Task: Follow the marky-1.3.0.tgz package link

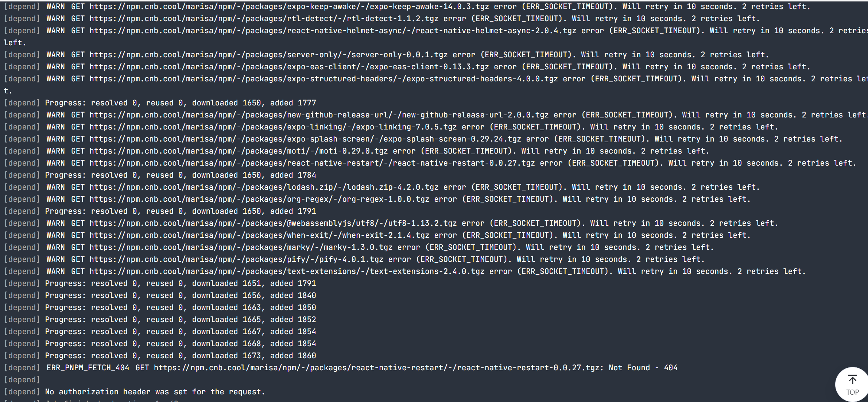Action: (x=241, y=247)
